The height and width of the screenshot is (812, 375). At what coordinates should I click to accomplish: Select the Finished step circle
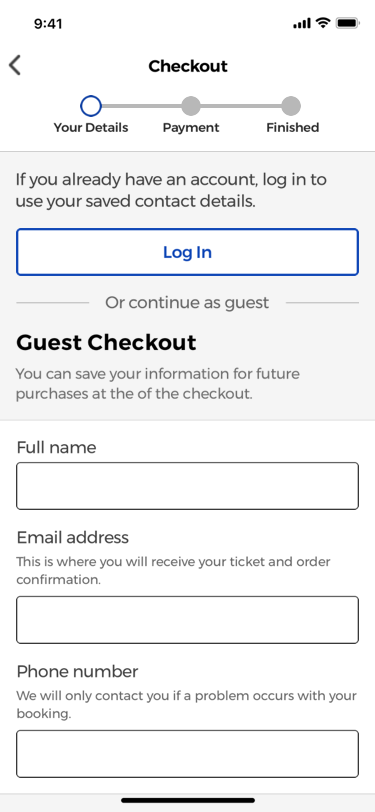[291, 106]
